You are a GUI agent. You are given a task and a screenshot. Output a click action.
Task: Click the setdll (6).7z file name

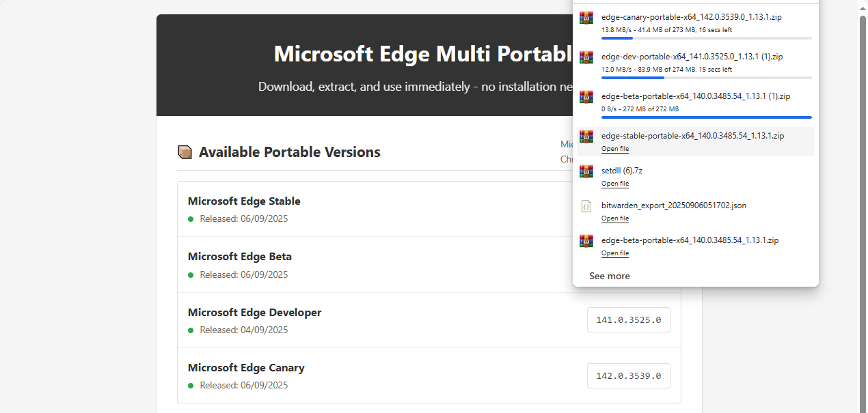[622, 171]
